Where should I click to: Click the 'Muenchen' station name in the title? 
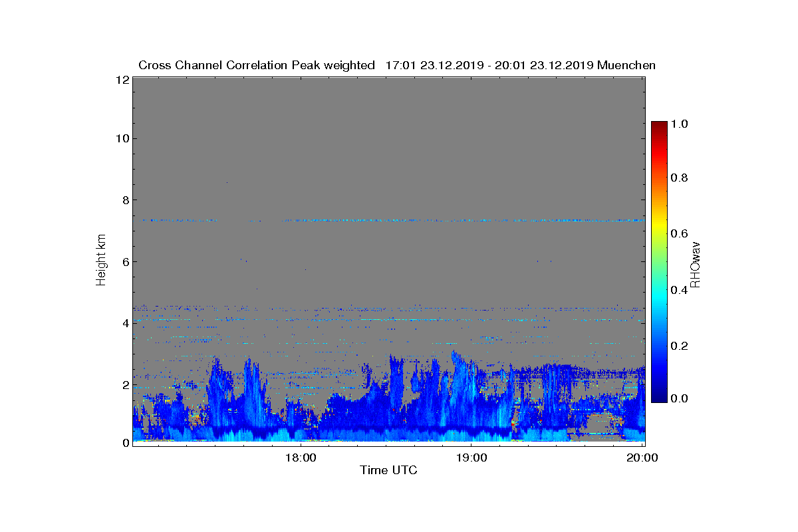pyautogui.click(x=626, y=65)
